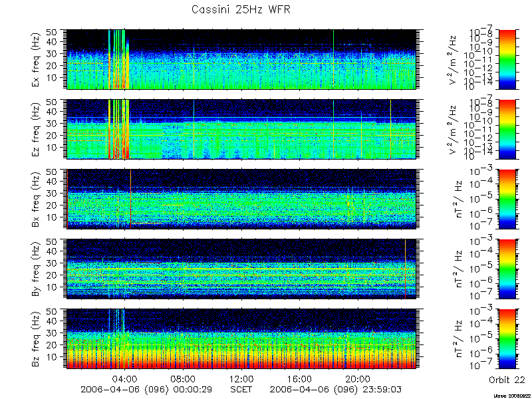Click the 'Orbit 22' label

pos(507,380)
